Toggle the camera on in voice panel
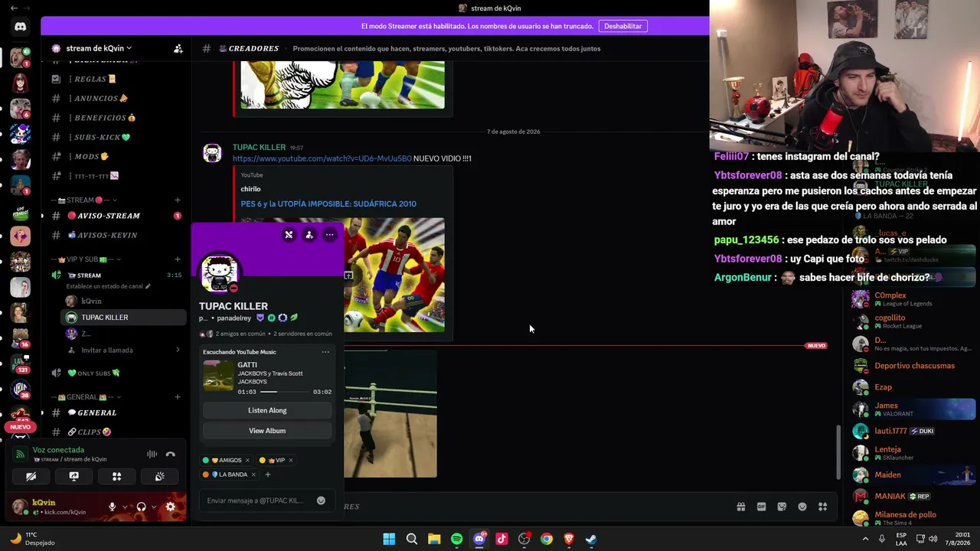Image resolution: width=980 pixels, height=551 pixels. click(x=31, y=476)
